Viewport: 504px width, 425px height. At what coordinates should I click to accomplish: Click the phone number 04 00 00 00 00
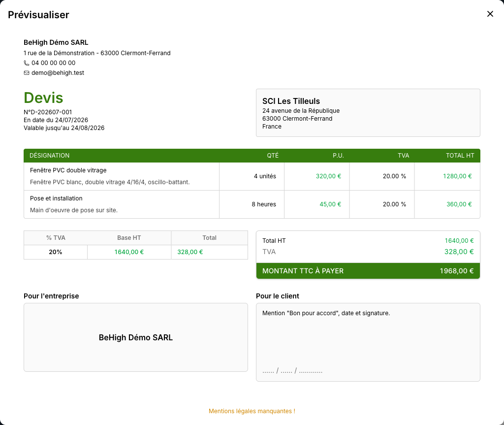[53, 63]
